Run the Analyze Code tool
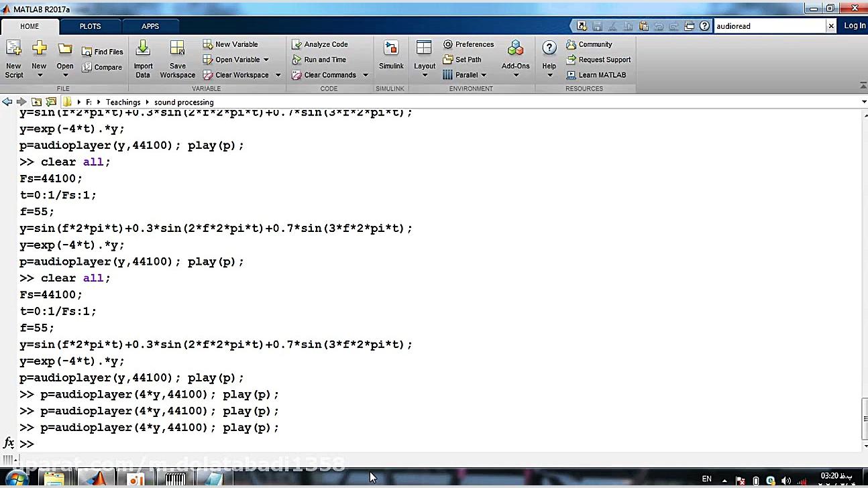 click(319, 44)
